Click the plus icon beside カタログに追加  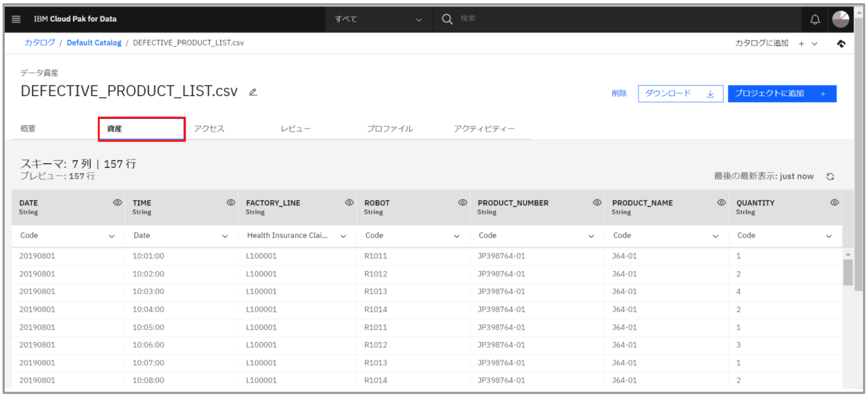802,44
